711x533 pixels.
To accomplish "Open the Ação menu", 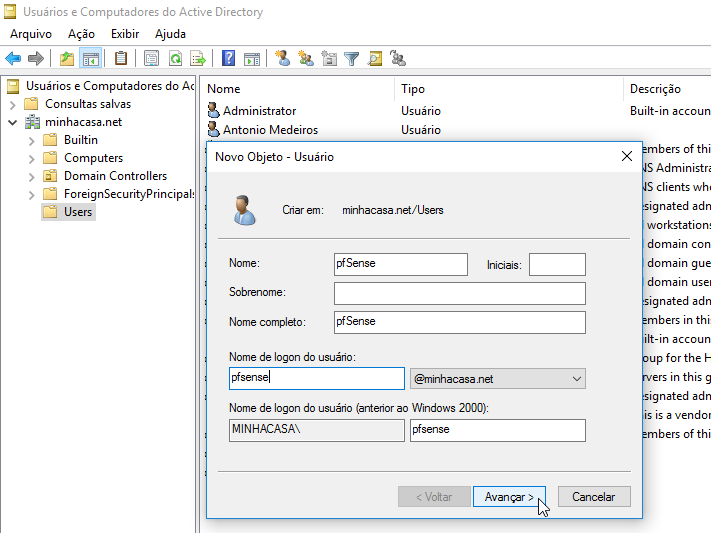I will pyautogui.click(x=81, y=34).
